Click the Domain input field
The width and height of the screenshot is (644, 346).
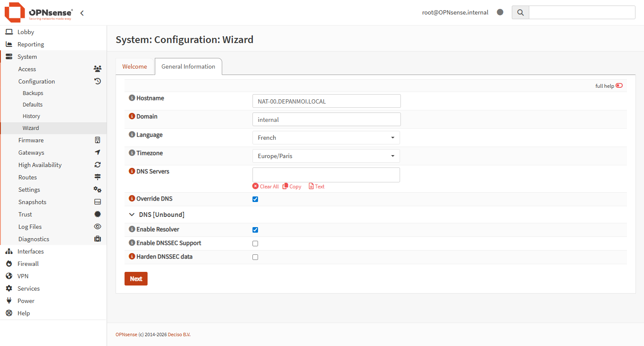click(x=326, y=120)
